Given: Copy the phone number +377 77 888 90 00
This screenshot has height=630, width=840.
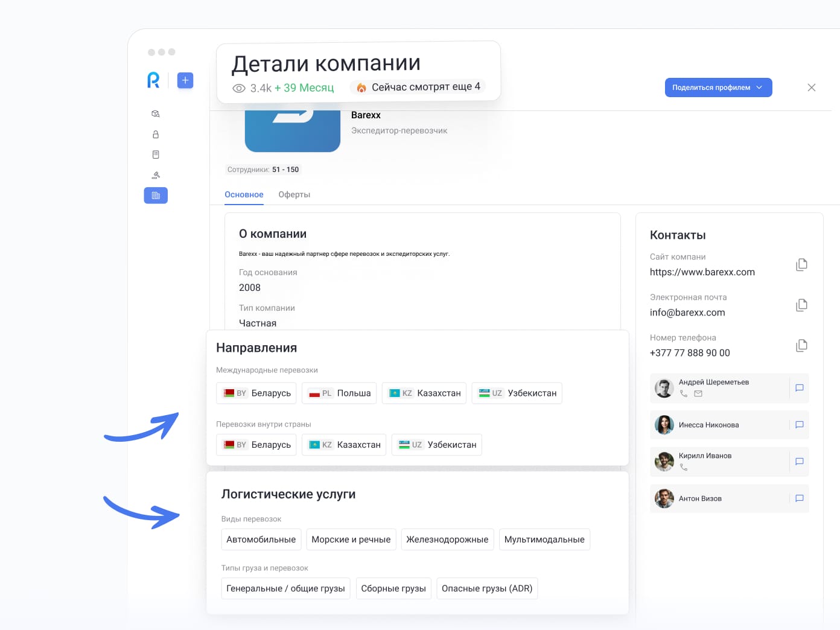Looking at the screenshot, I should [801, 345].
